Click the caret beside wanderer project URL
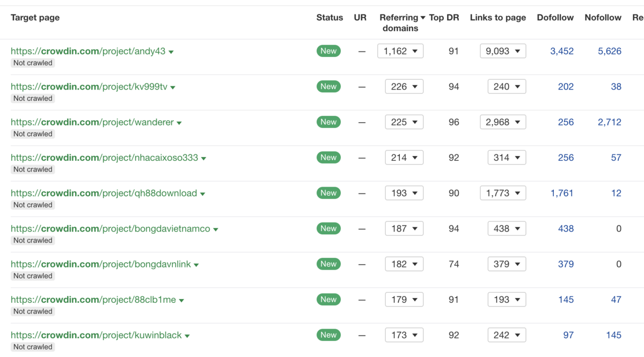The image size is (644, 357). [179, 123]
